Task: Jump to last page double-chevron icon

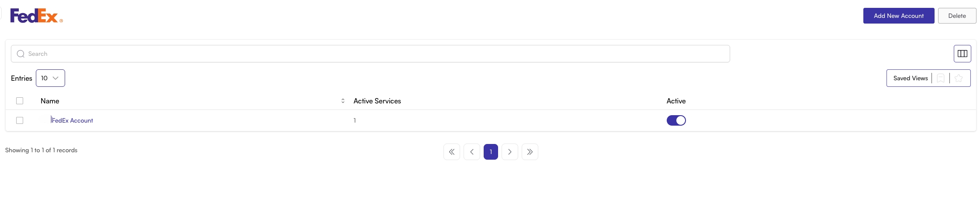Action: point(530,152)
